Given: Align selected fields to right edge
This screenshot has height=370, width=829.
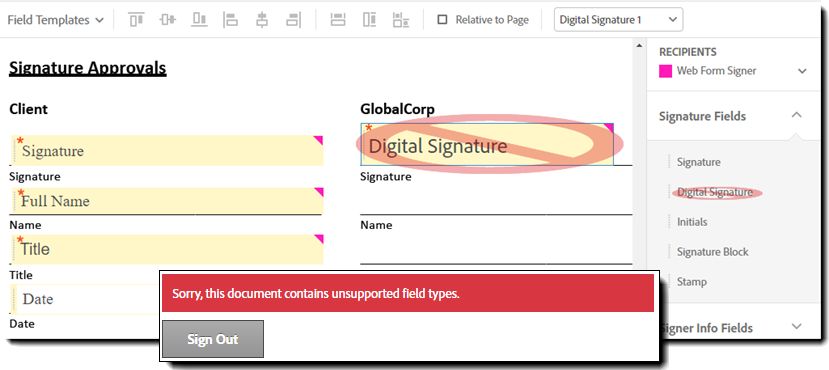Looking at the screenshot, I should pos(293,20).
